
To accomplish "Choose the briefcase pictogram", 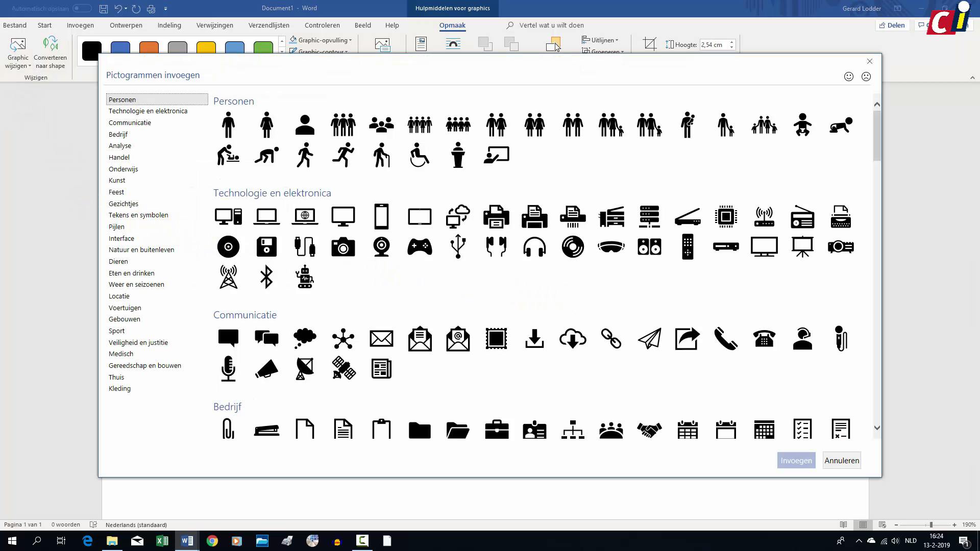I will coord(496,430).
